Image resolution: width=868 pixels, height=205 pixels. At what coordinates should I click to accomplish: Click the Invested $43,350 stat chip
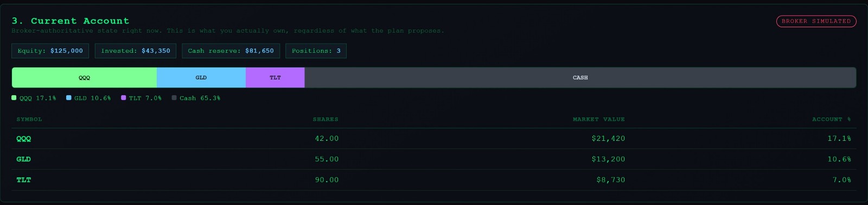click(135, 51)
